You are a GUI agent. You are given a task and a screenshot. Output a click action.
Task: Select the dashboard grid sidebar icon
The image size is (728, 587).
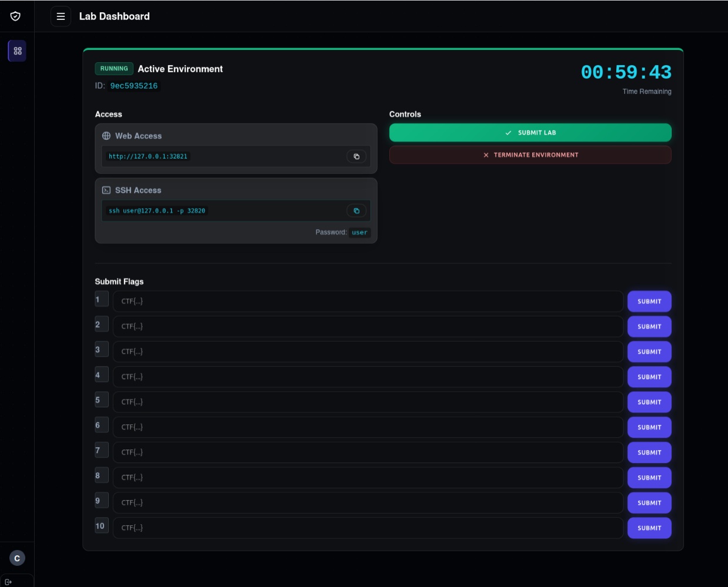click(18, 51)
